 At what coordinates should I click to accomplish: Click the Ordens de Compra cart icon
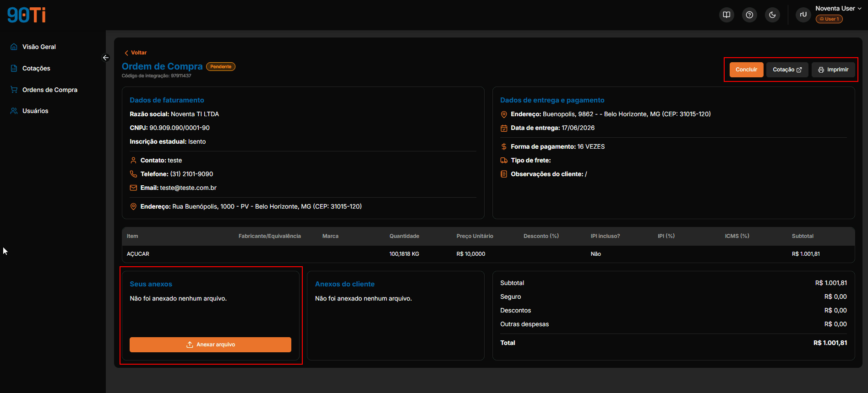tap(14, 90)
